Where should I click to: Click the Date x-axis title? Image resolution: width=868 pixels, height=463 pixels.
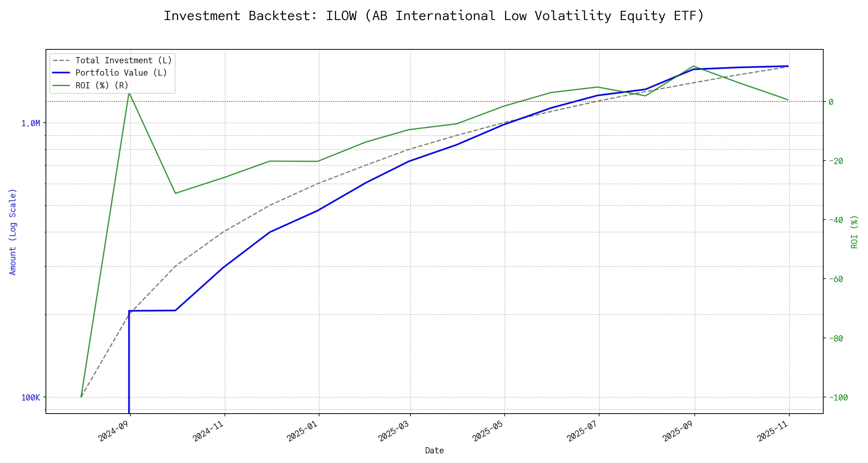point(434,450)
